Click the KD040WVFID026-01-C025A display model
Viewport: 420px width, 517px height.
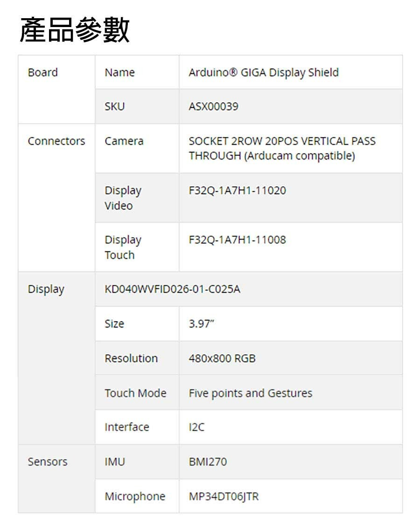pos(172,289)
